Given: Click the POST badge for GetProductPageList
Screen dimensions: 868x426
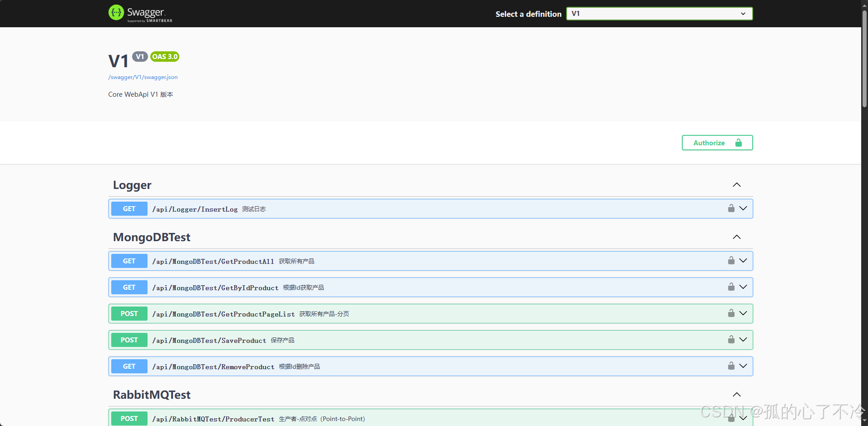Looking at the screenshot, I should [x=129, y=314].
